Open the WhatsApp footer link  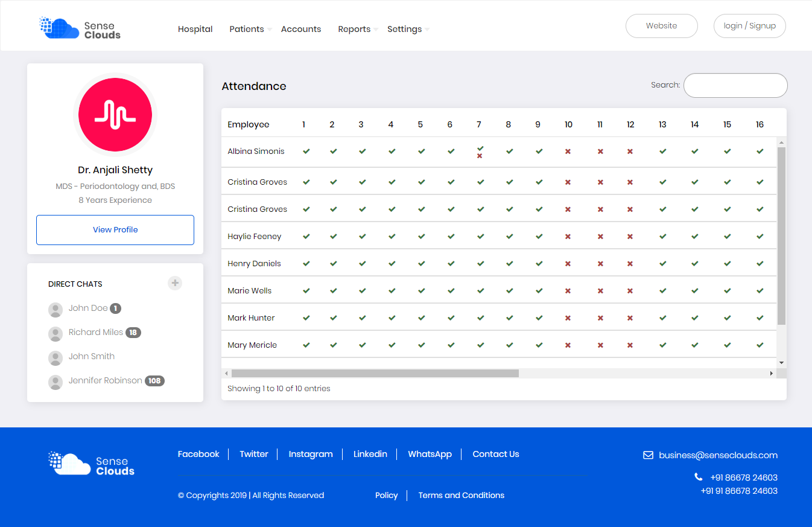(430, 454)
